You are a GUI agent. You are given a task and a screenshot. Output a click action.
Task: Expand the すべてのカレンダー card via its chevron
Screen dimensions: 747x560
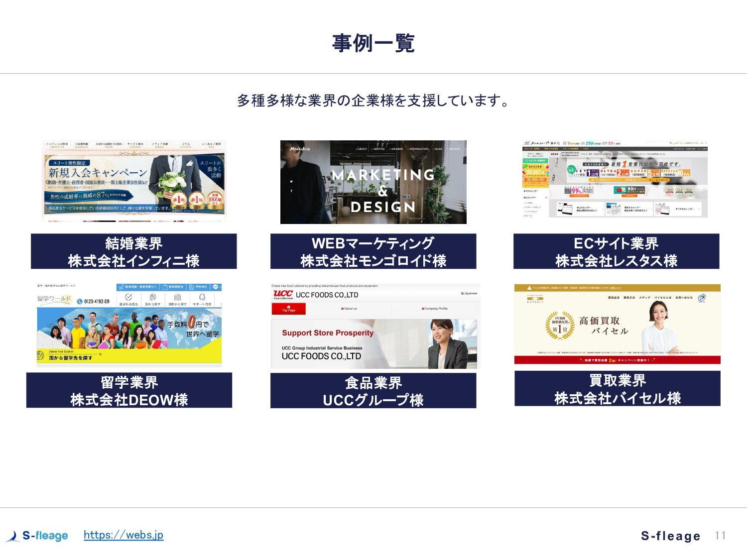point(700,209)
